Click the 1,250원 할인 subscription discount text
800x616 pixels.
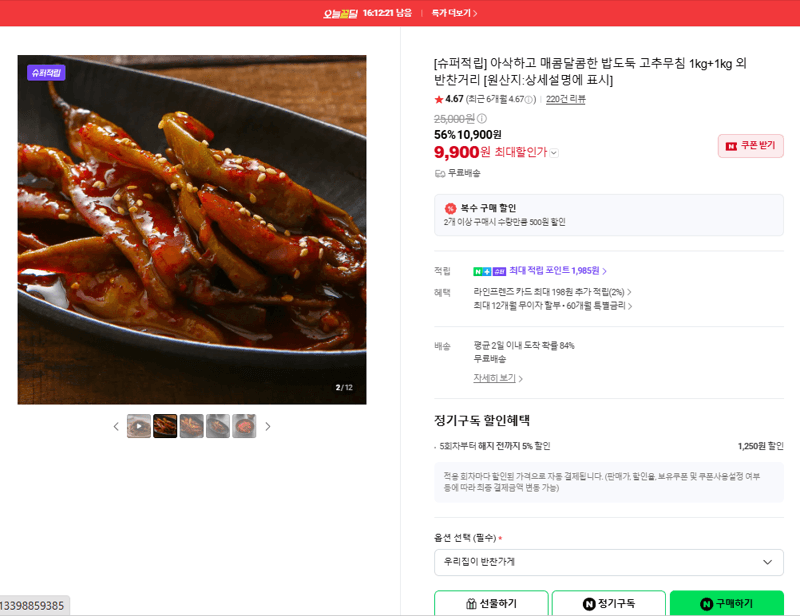tap(760, 446)
